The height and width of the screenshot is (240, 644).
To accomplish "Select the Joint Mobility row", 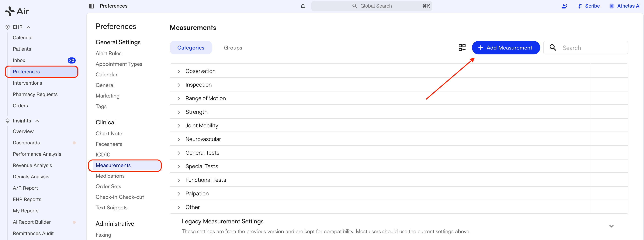I will pos(399,126).
